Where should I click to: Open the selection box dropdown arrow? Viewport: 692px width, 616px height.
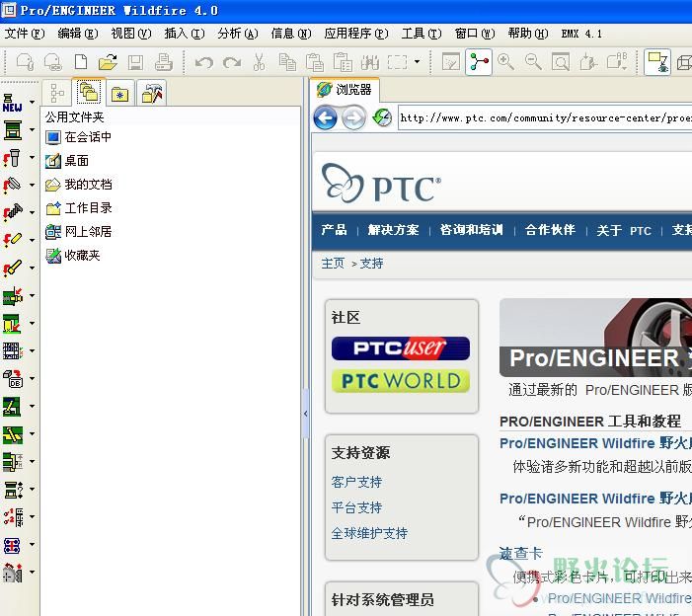click(417, 62)
